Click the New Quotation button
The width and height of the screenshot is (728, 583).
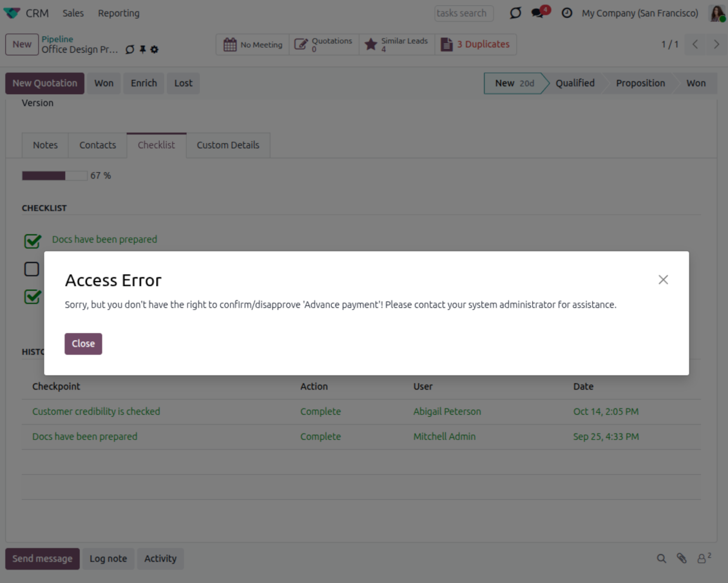click(44, 83)
